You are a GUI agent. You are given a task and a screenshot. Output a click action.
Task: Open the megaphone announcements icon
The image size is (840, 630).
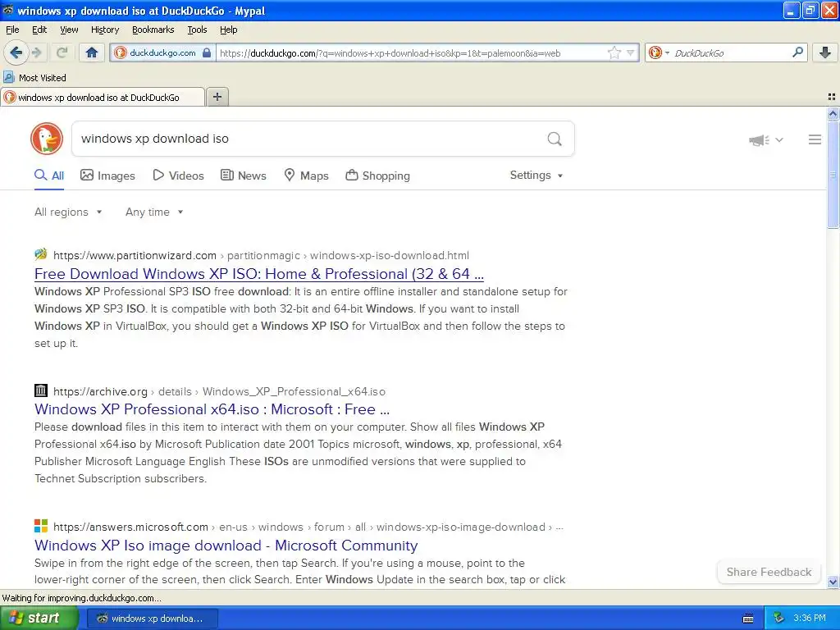click(x=759, y=139)
